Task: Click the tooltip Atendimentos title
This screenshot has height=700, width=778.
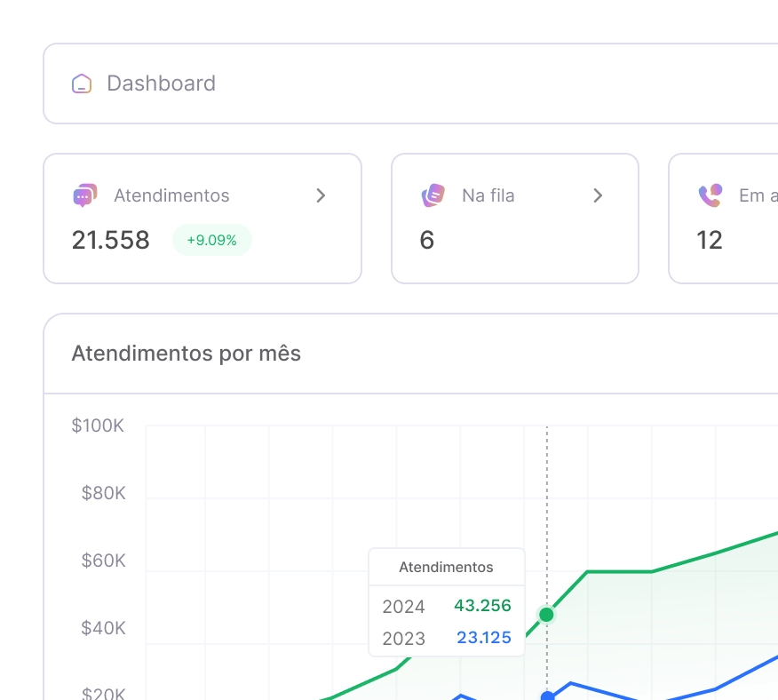Action: [446, 567]
